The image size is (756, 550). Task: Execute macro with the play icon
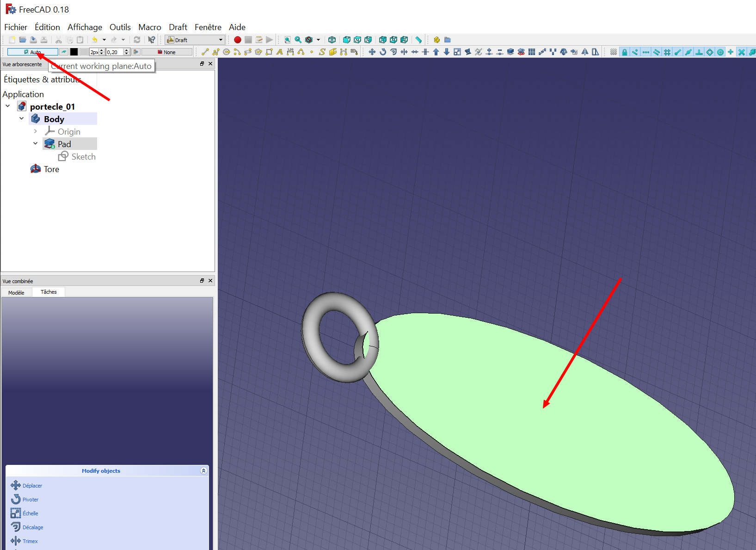(x=270, y=40)
